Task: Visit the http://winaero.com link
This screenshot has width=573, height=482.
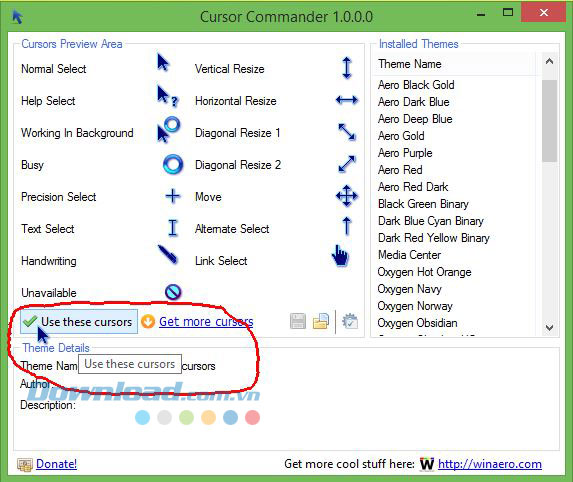Action: [490, 464]
